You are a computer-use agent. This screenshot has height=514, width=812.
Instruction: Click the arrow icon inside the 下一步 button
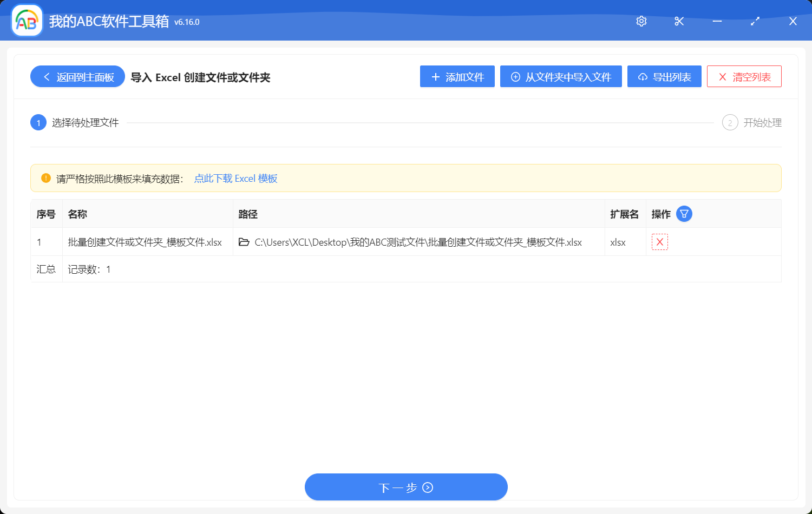point(428,487)
